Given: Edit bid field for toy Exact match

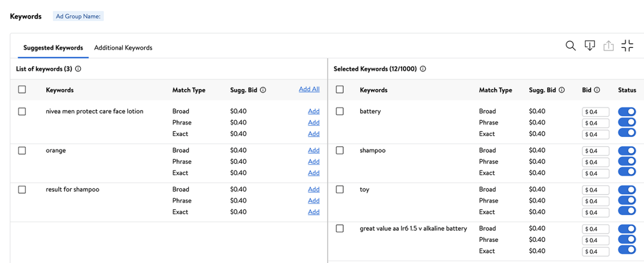Looking at the screenshot, I should click(x=596, y=213).
